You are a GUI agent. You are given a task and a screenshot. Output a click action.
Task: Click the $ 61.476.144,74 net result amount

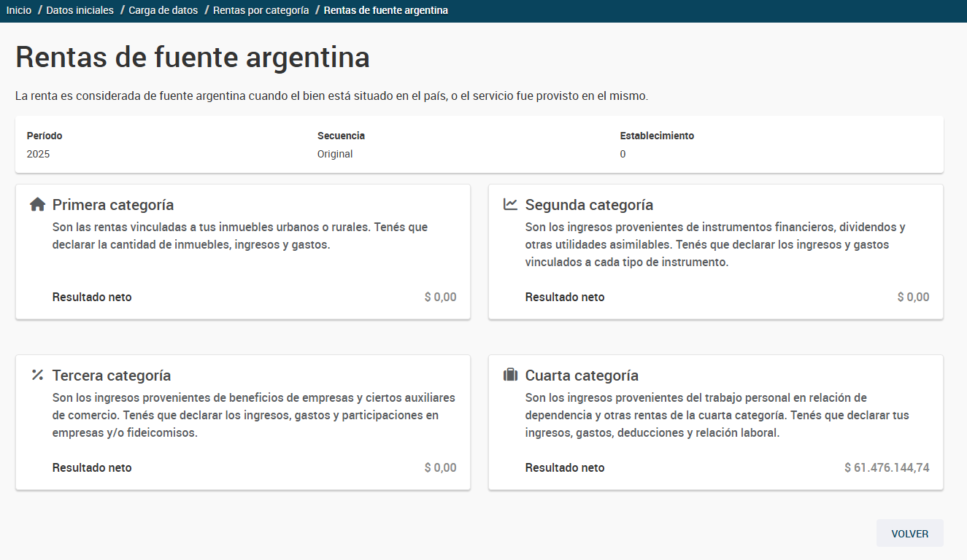887,468
